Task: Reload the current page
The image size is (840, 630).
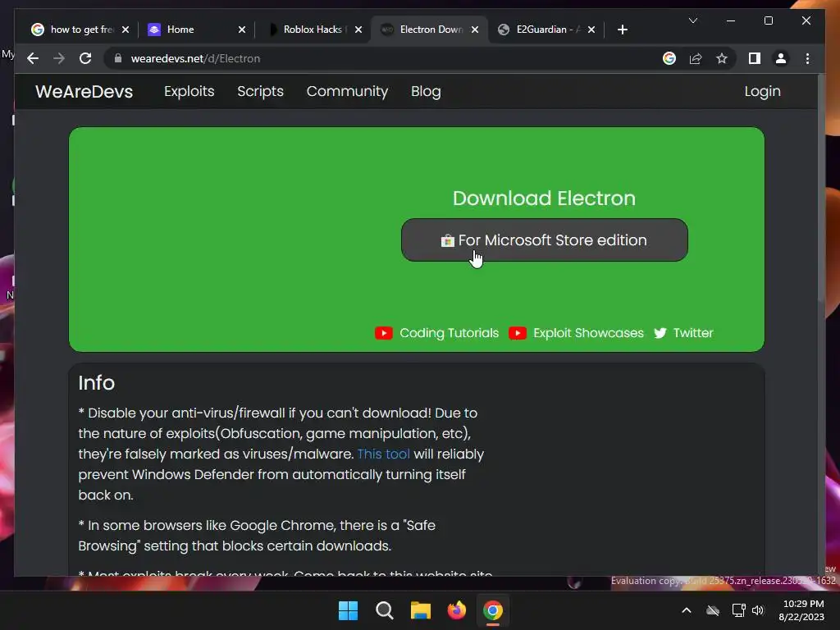Action: point(85,58)
